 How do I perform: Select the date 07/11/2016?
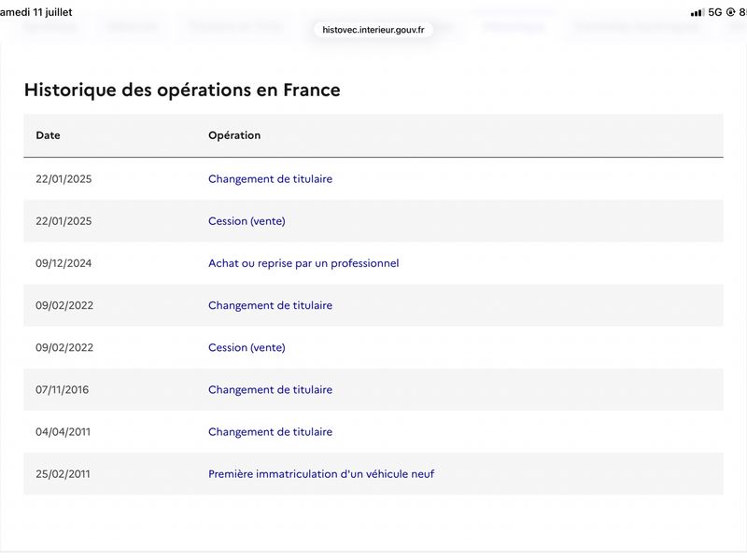(62, 389)
